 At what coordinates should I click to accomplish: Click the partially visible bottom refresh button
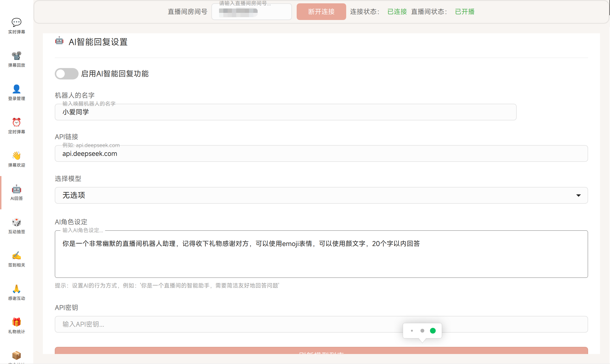click(x=321, y=351)
